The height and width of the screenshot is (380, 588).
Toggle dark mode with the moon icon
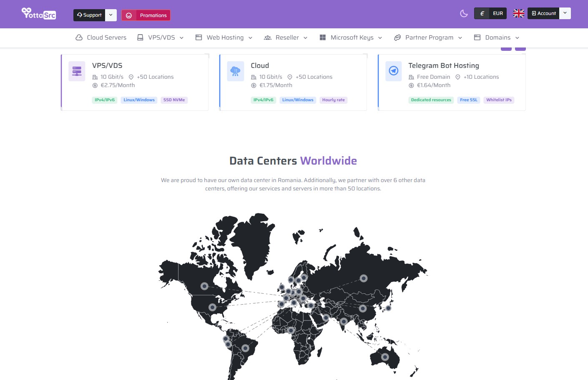pos(464,13)
